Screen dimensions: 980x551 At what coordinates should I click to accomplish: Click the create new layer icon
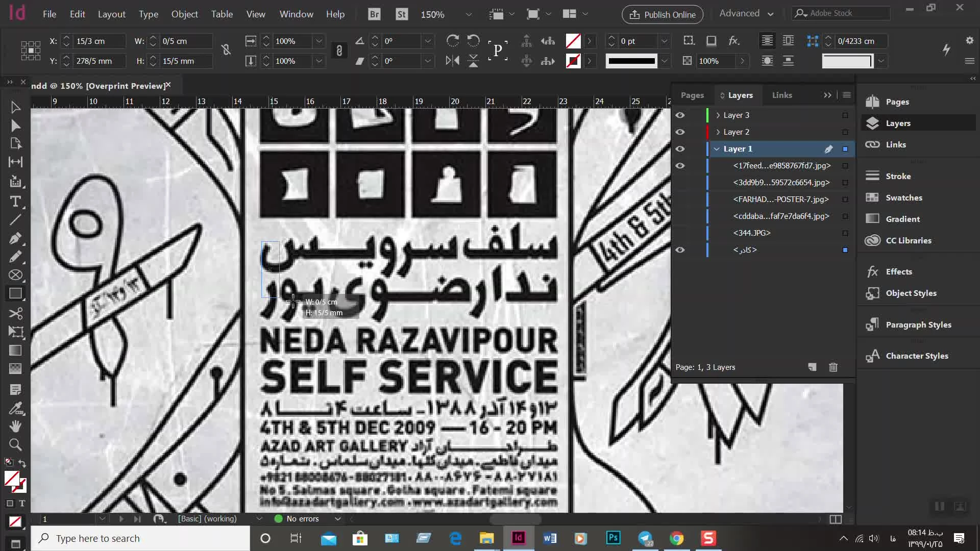click(x=812, y=367)
